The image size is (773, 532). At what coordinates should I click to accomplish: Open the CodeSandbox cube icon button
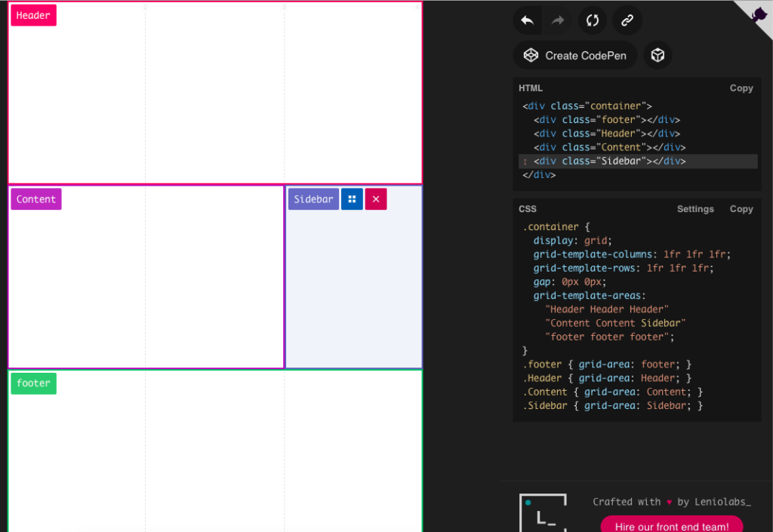pos(658,55)
